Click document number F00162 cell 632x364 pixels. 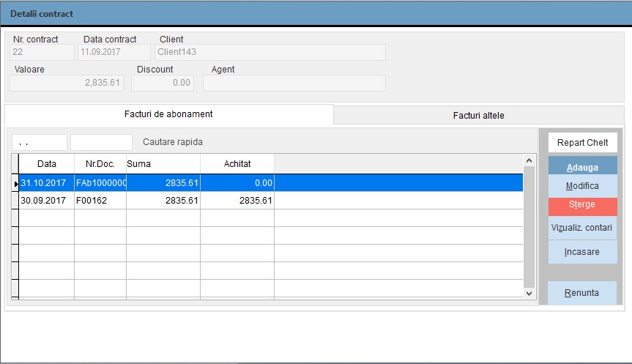coord(100,201)
